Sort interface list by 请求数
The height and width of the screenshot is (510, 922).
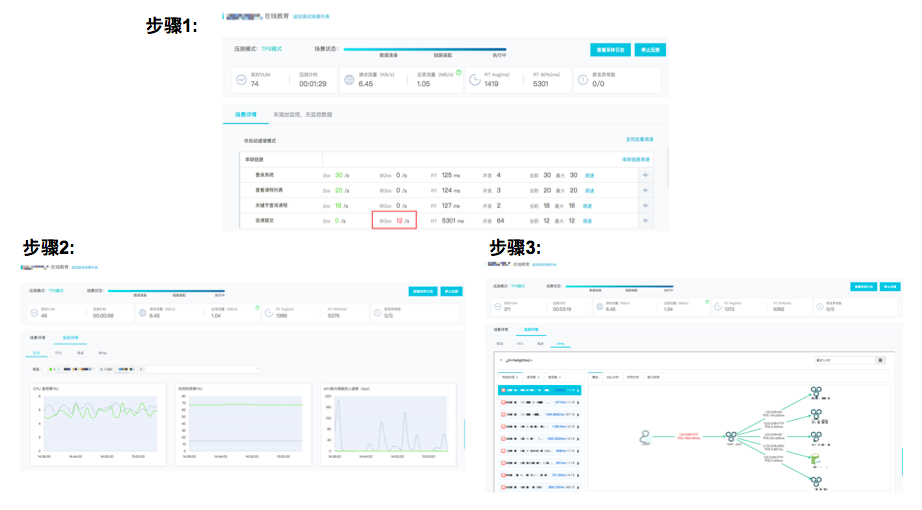tap(532, 376)
